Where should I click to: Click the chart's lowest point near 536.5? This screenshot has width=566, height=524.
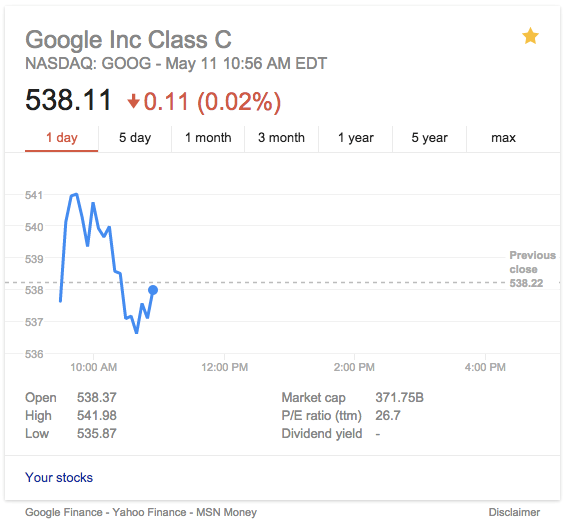point(136,332)
